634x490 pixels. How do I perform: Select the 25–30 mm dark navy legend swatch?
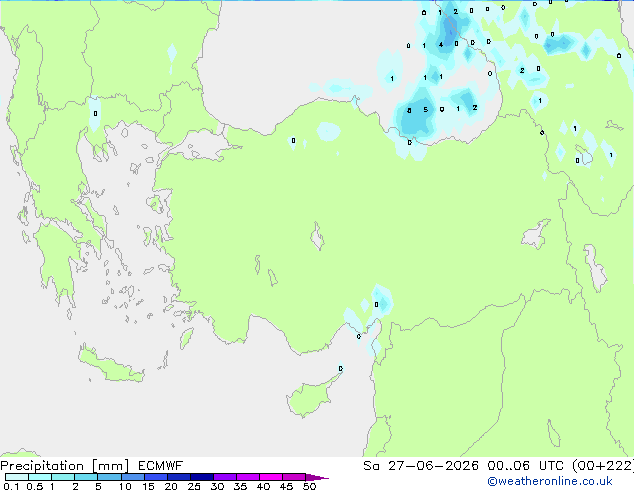coord(202,477)
